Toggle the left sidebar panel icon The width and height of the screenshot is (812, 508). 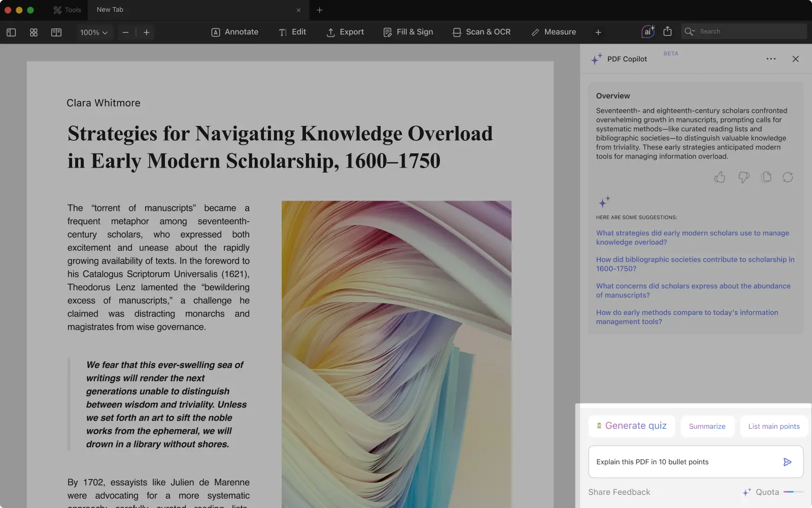point(11,33)
